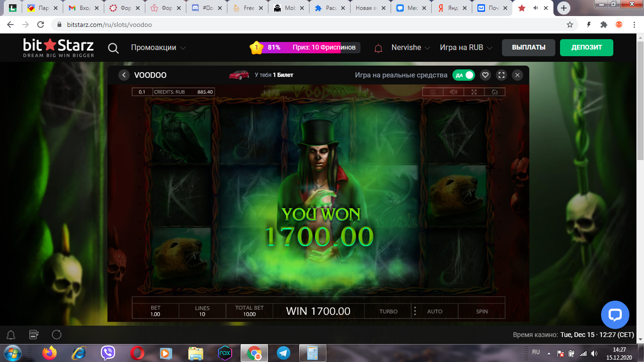This screenshot has height=362, width=644.
Task: Open the game history icon in bottom bar
Action: pos(34,335)
